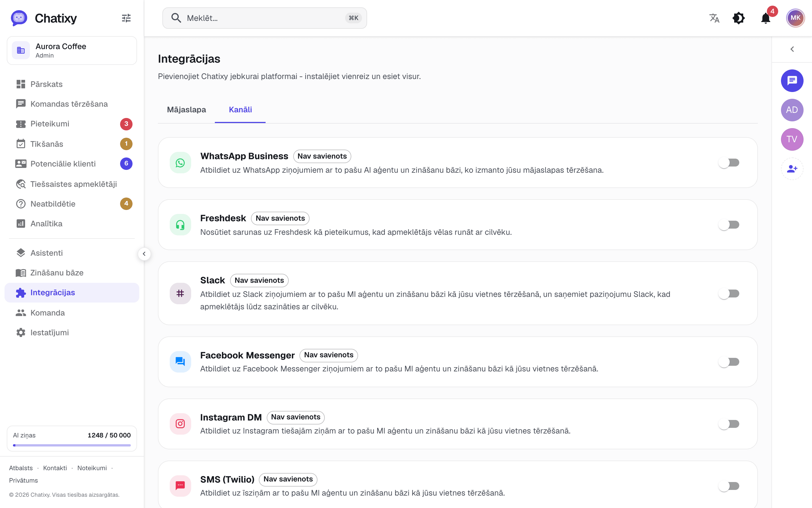Open the Kontakti footer link
The image size is (812, 508).
tap(55, 468)
